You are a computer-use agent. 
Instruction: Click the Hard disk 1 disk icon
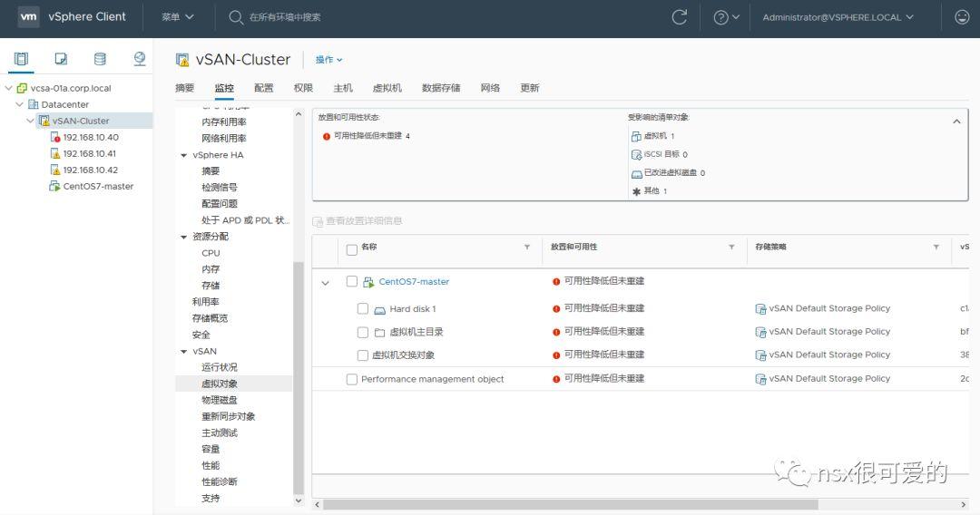point(379,309)
